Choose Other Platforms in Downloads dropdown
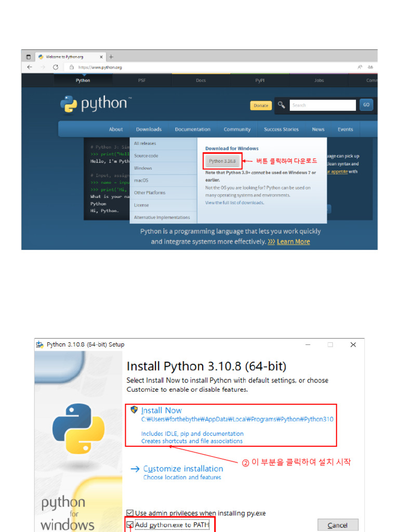 pos(163,193)
